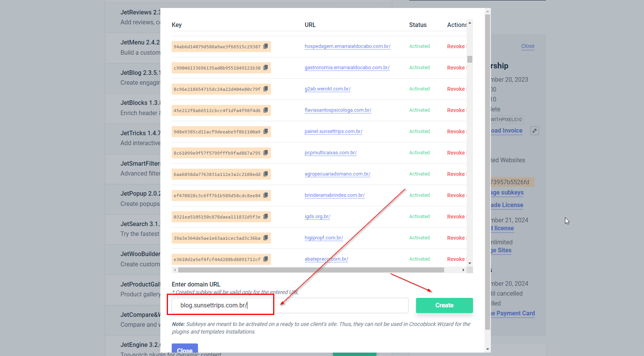Copy the key for painel.sunsettrips.com.br
Viewport: 644px width, 356px height.
click(266, 131)
